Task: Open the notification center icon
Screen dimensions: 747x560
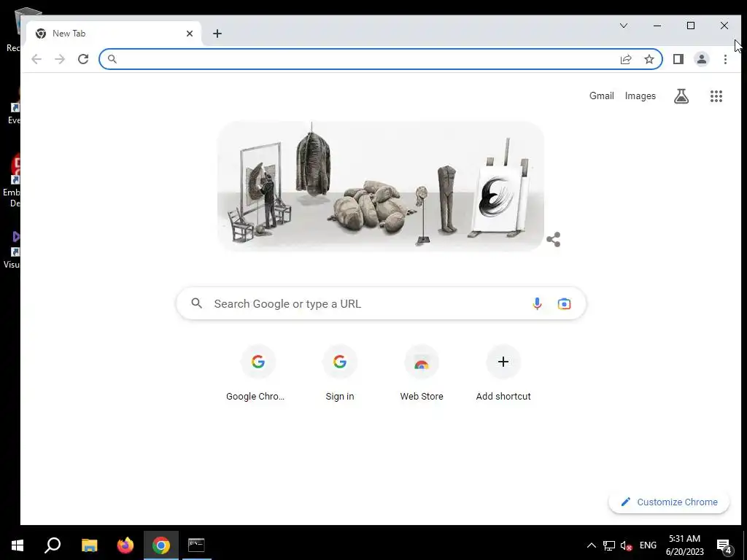Action: tap(724, 545)
